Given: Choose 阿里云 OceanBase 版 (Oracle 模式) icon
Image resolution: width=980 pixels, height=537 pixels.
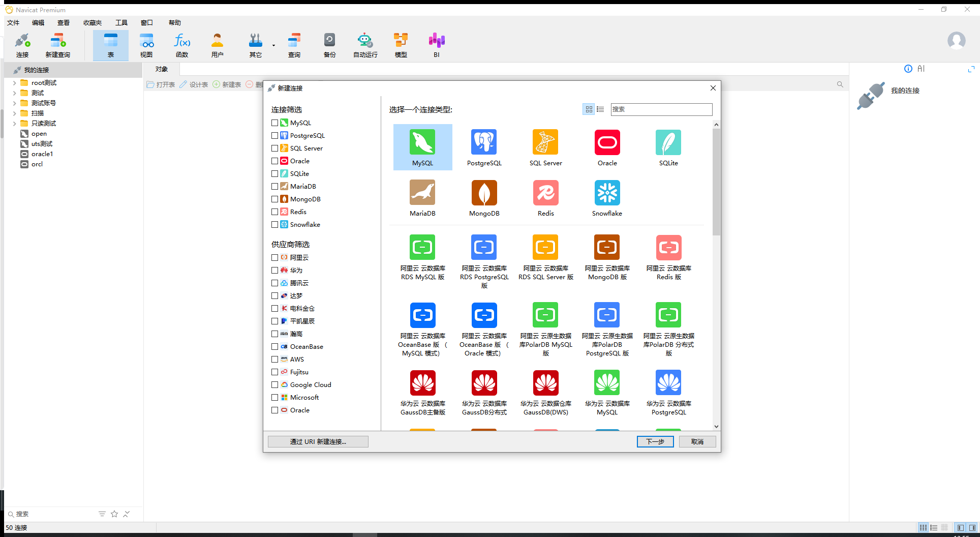Looking at the screenshot, I should point(484,315).
